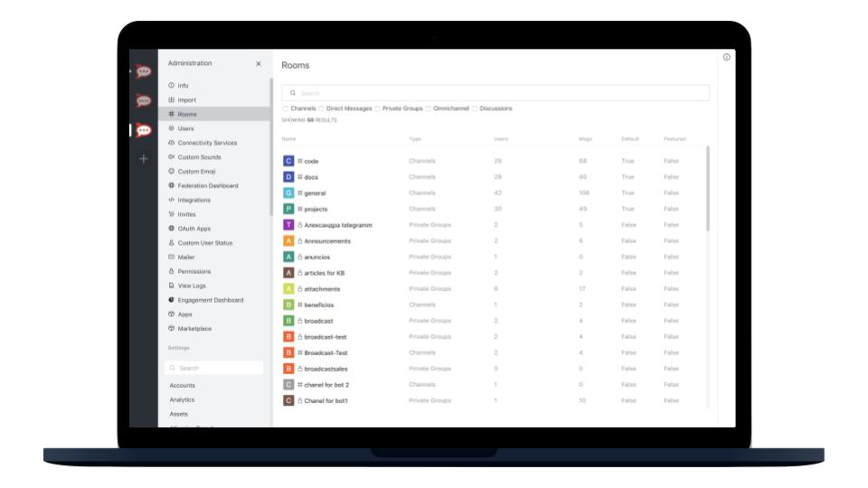
Task: Switch to the second Rocket.Chat server icon
Action: click(x=144, y=100)
